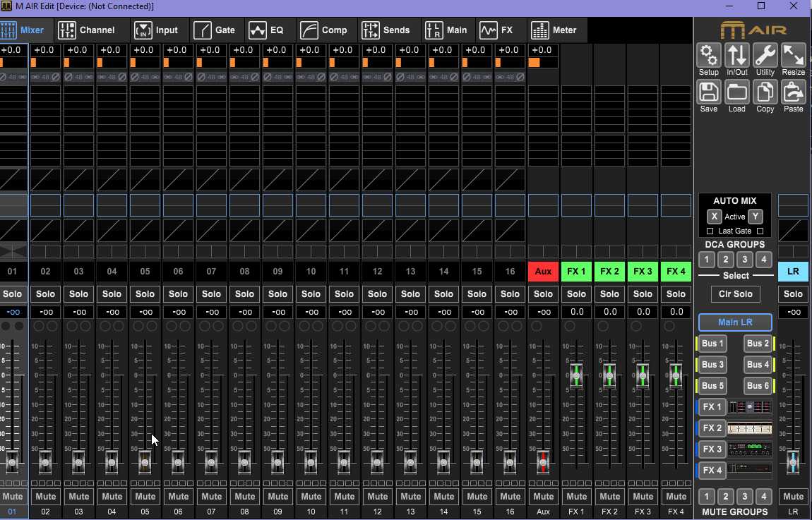Mute channel 14
The image size is (812, 520).
pyautogui.click(x=444, y=497)
